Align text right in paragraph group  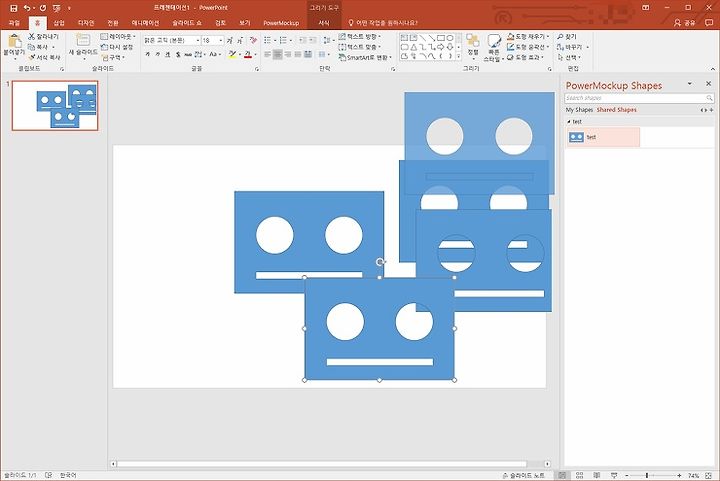(x=288, y=54)
